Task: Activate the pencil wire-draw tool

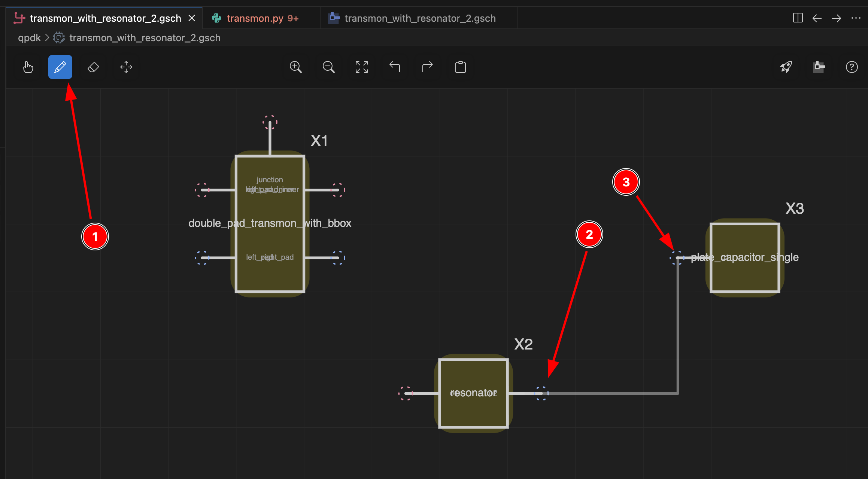Action: point(60,67)
